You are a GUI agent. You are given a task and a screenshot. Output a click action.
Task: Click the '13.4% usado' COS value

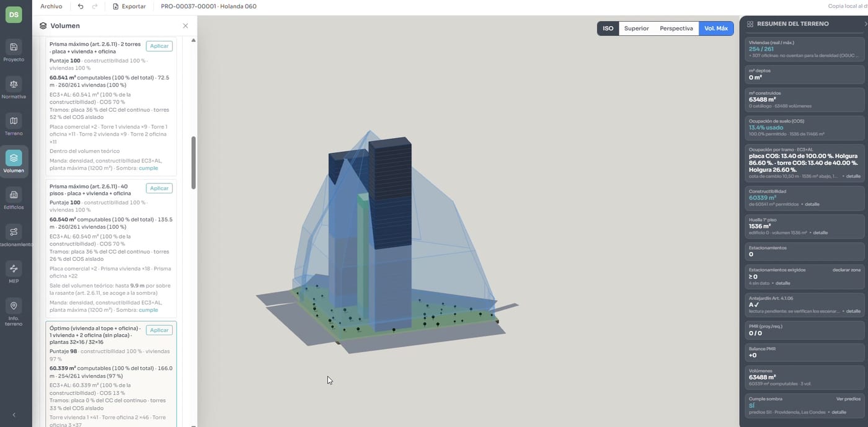766,127
